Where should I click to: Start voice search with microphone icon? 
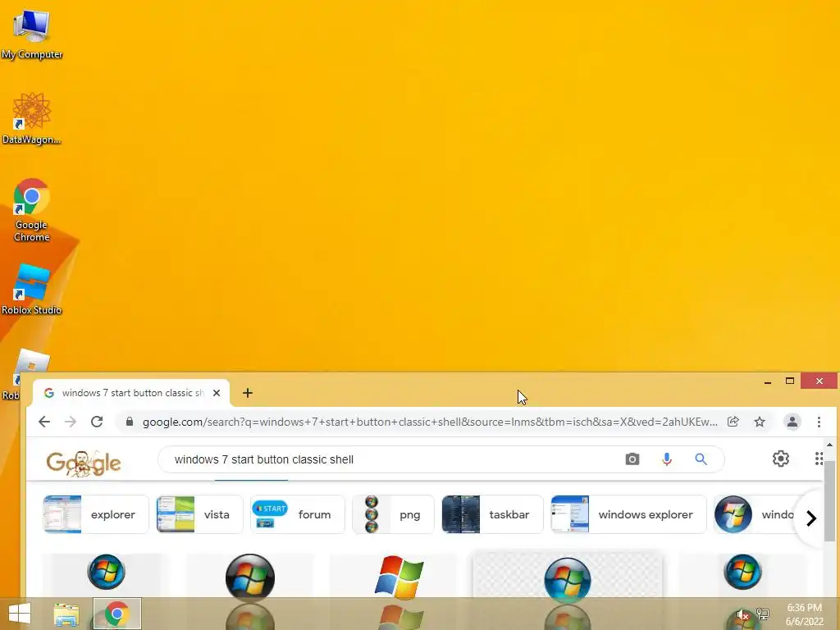(x=666, y=459)
